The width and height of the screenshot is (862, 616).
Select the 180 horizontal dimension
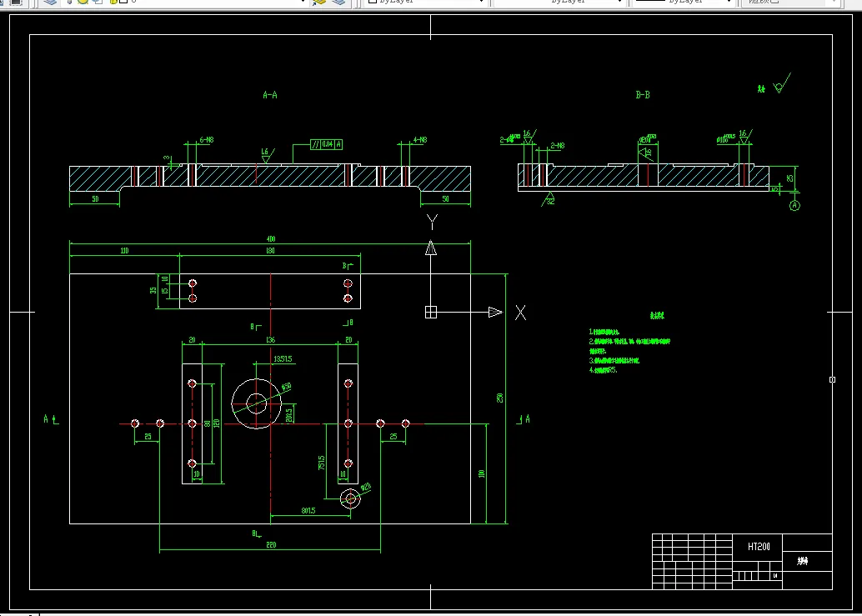(270, 251)
